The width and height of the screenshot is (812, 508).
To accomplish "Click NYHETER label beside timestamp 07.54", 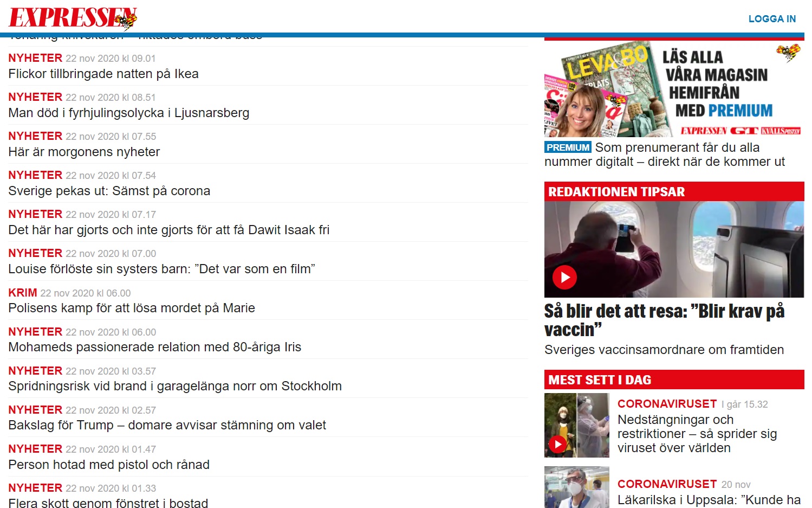I will pos(35,175).
